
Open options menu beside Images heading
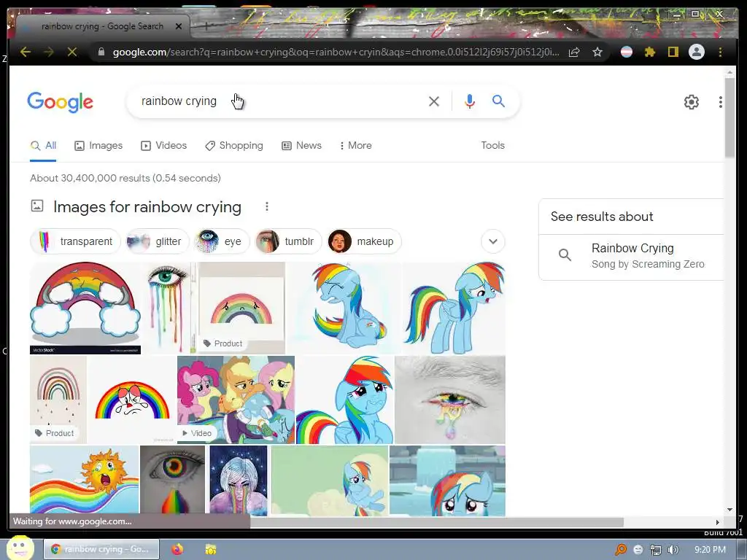267,206
